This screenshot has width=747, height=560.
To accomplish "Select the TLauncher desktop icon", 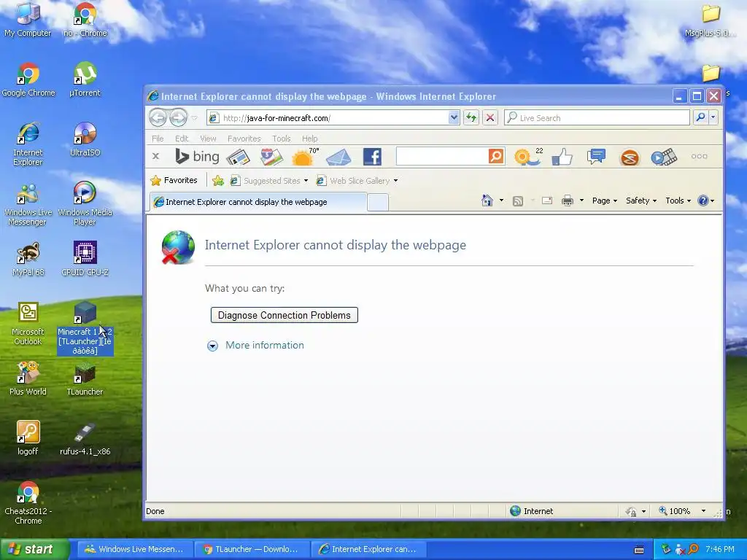I will click(x=85, y=378).
